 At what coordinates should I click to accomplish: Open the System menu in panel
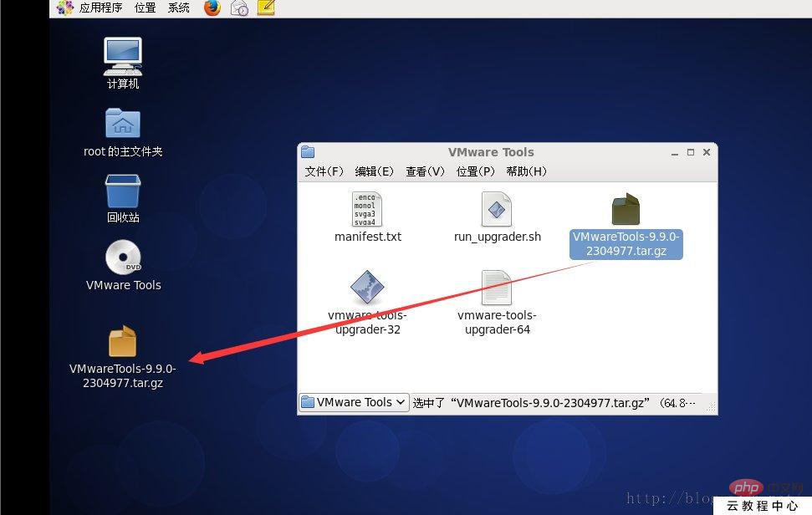click(179, 8)
